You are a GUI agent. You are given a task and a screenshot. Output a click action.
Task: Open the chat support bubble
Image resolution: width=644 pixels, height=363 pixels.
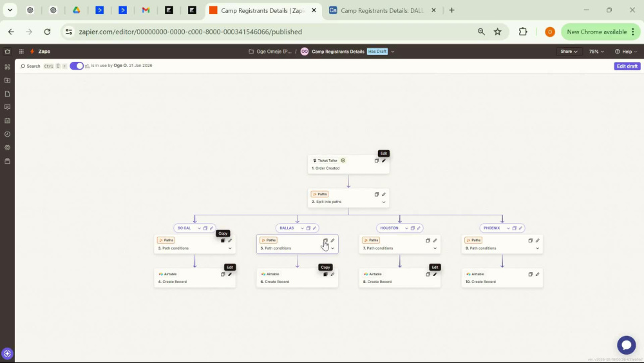coord(627,344)
